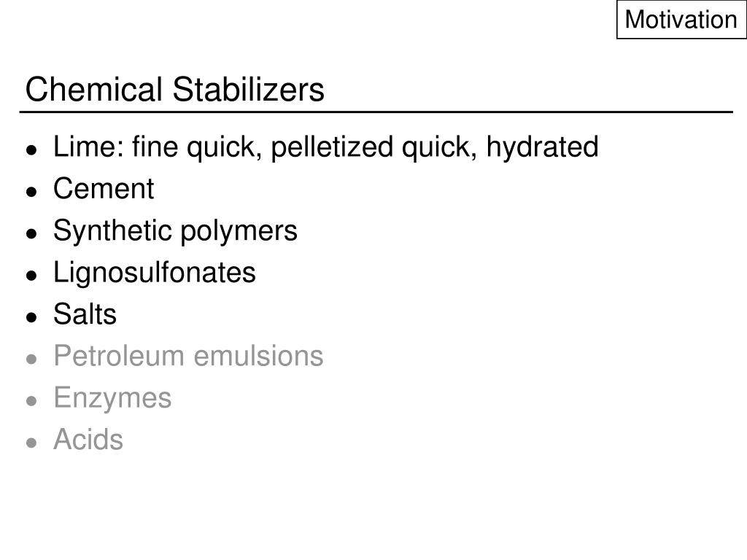Select the grayed Petroleum emulsions item
The width and height of the screenshot is (747, 560).
pos(188,356)
